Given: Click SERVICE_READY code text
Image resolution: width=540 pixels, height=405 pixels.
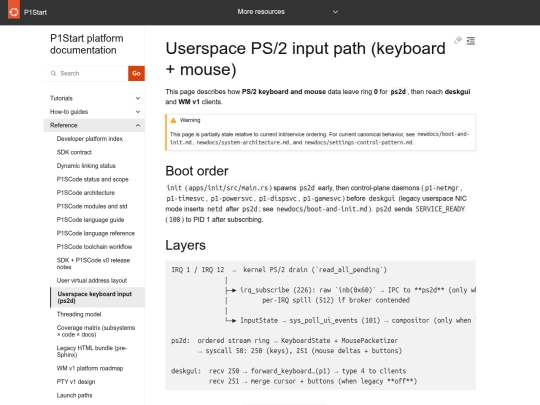Looking at the screenshot, I should click(440, 209).
